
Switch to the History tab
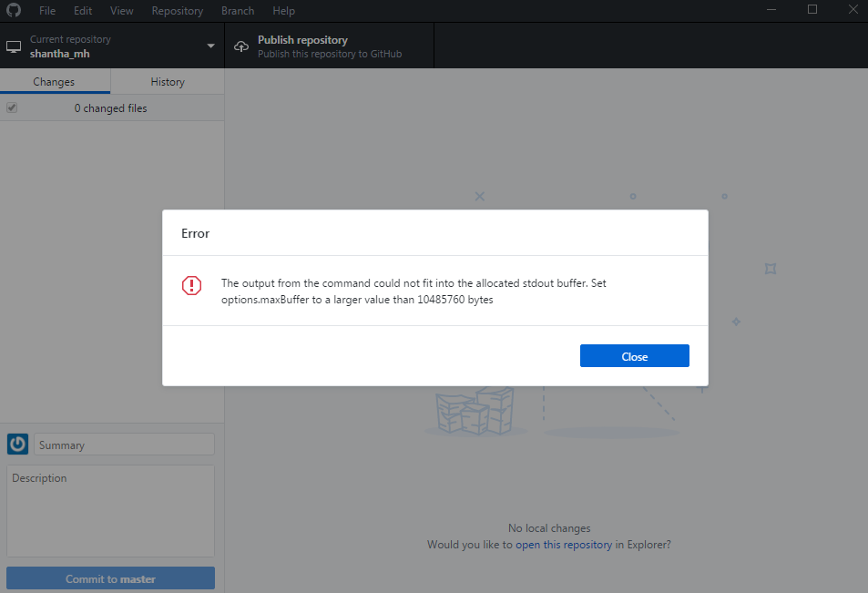(x=167, y=81)
